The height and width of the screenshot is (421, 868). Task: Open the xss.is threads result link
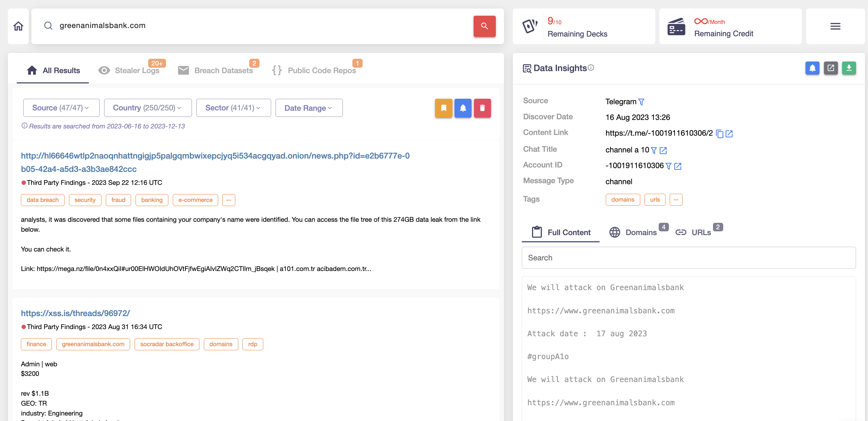[75, 313]
